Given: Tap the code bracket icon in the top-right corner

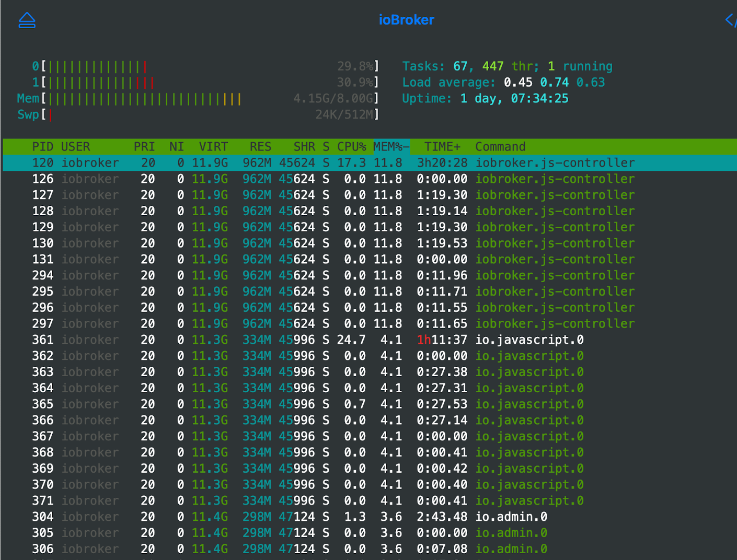Looking at the screenshot, I should [x=731, y=20].
